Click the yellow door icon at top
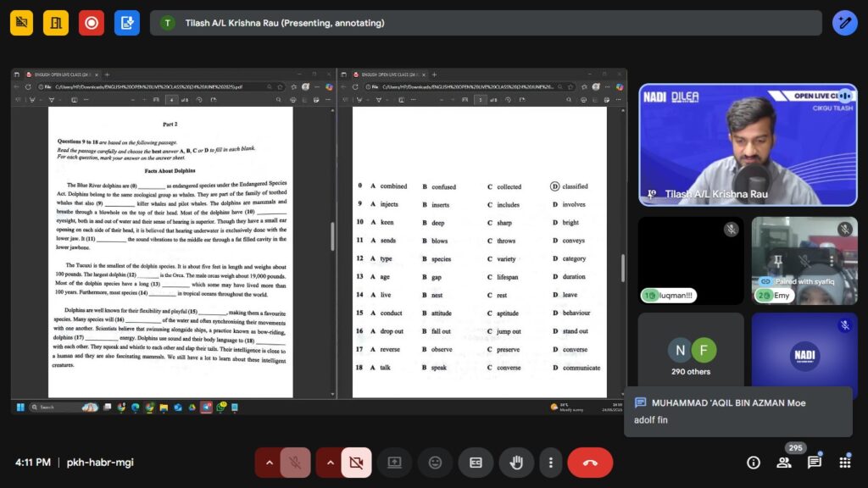The height and width of the screenshot is (488, 868). tap(56, 23)
